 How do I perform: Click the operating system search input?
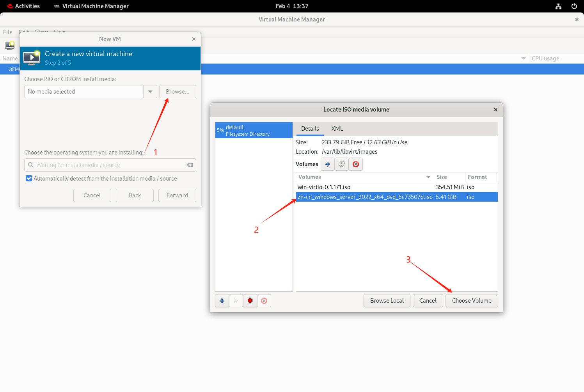(110, 165)
